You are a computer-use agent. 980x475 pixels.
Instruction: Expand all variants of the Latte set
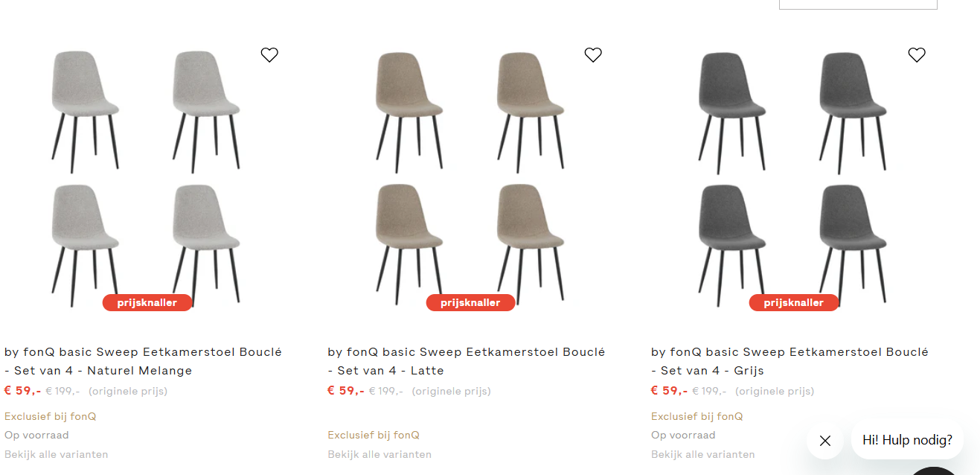pos(380,454)
